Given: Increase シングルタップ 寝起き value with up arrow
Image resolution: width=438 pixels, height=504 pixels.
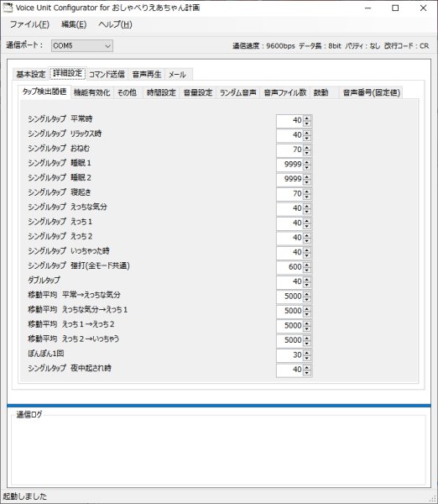Looking at the screenshot, I should point(307,192).
